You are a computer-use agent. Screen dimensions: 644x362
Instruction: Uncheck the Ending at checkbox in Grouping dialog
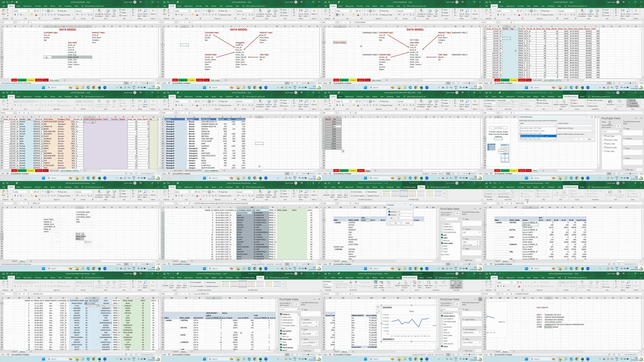point(389,215)
